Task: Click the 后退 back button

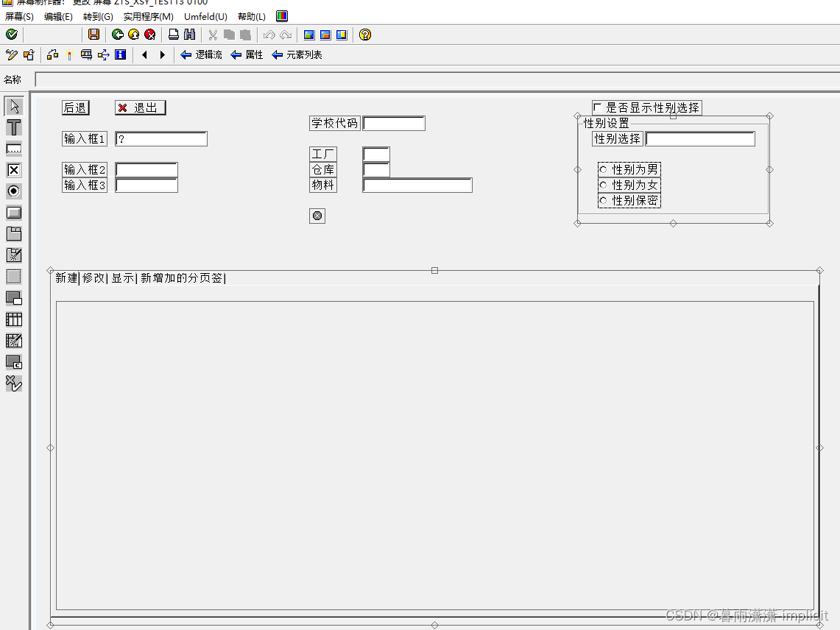Action: (75, 107)
